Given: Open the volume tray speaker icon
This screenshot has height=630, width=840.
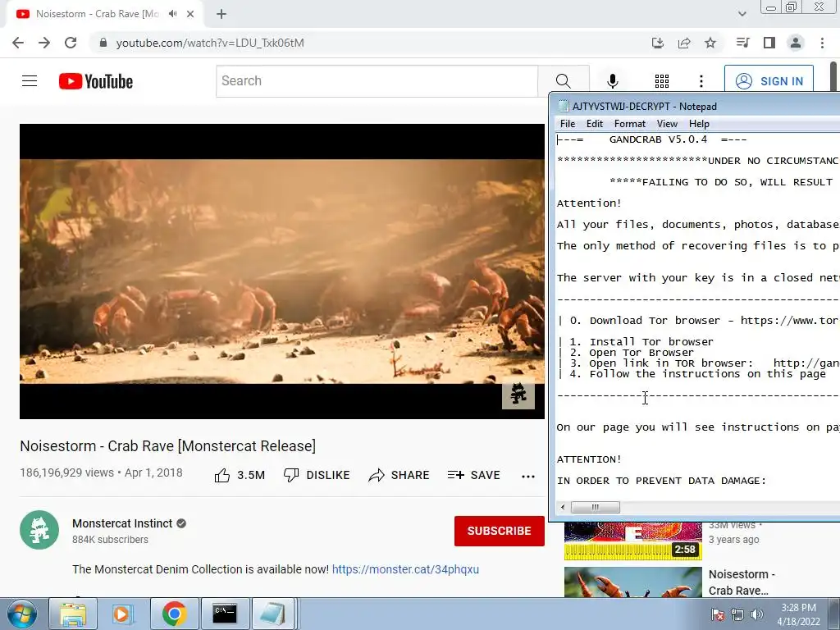Looking at the screenshot, I should click(757, 614).
